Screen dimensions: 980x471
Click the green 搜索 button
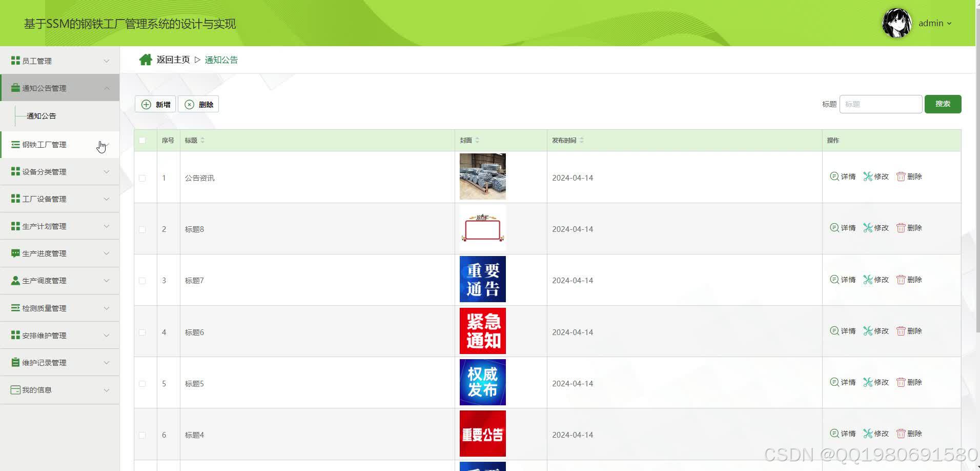pos(943,104)
